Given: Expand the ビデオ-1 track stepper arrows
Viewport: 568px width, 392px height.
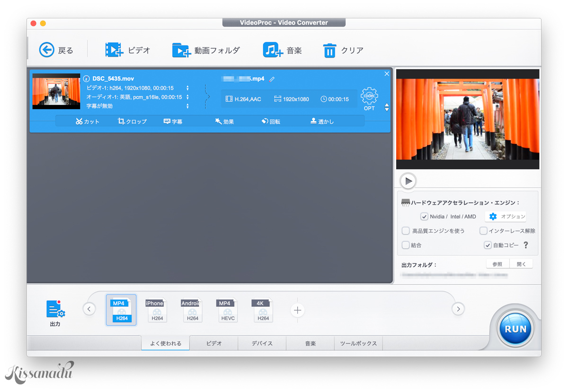Looking at the screenshot, I should click(187, 88).
